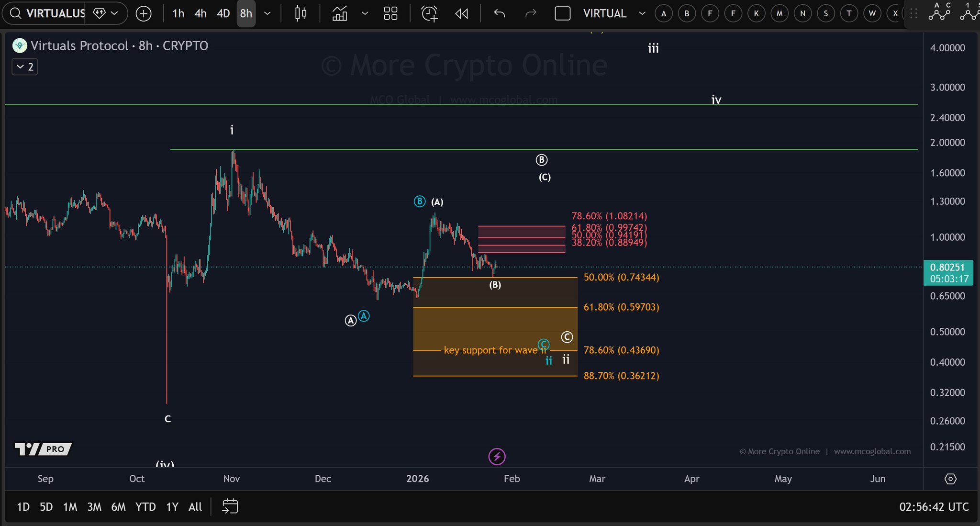Image resolution: width=980 pixels, height=526 pixels.
Task: Select the YTD date range tab
Action: 145,507
